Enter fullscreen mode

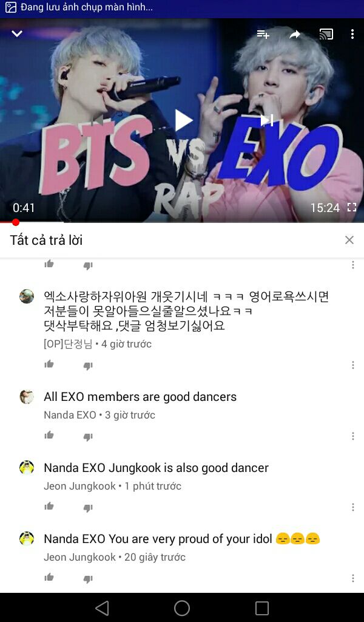pyautogui.click(x=352, y=207)
